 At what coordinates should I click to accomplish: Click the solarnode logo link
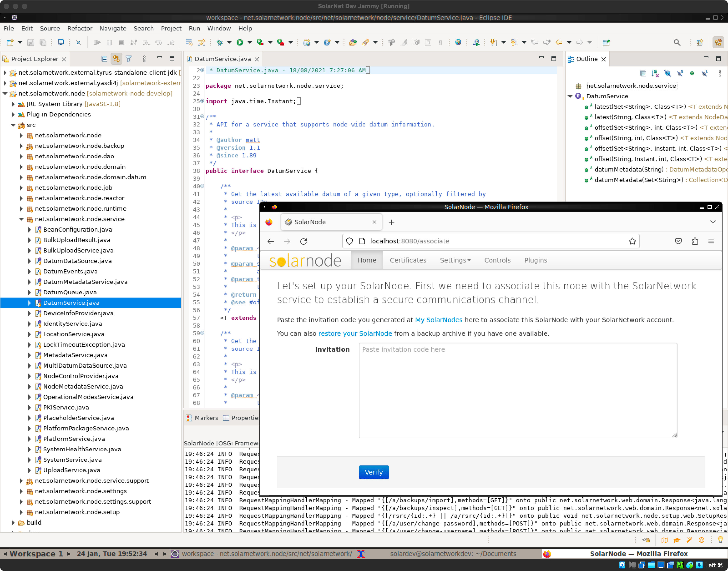[305, 261]
